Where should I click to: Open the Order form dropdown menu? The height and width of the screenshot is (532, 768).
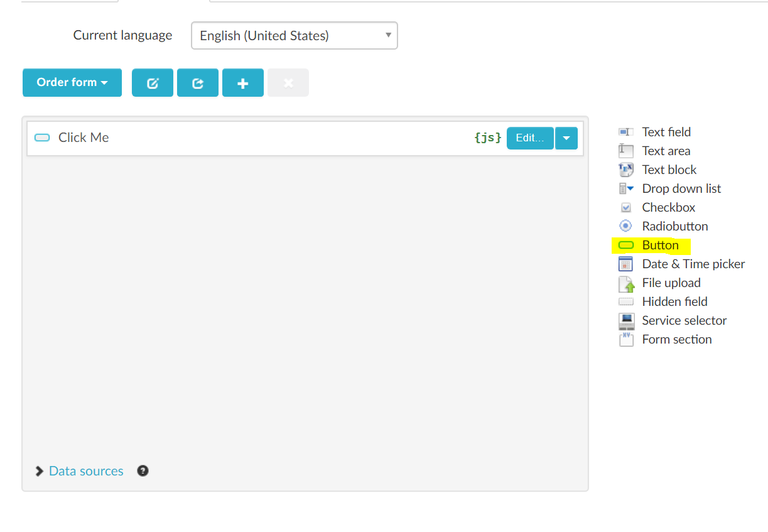pos(72,82)
